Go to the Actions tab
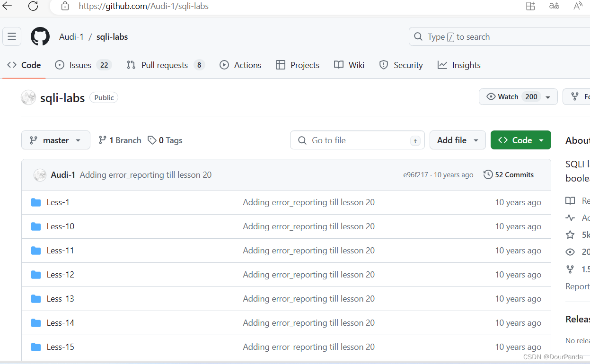Screen dimensions: 590x364 [x=240, y=65]
